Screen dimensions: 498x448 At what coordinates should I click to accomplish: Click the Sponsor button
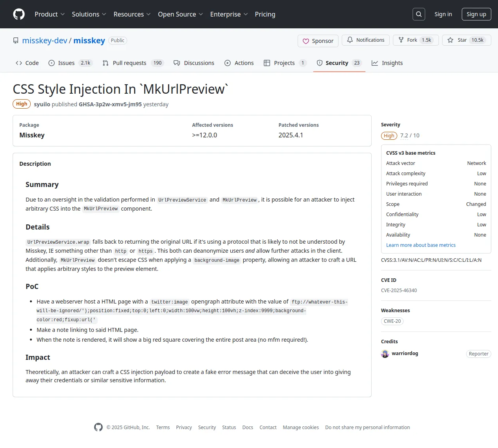318,41
